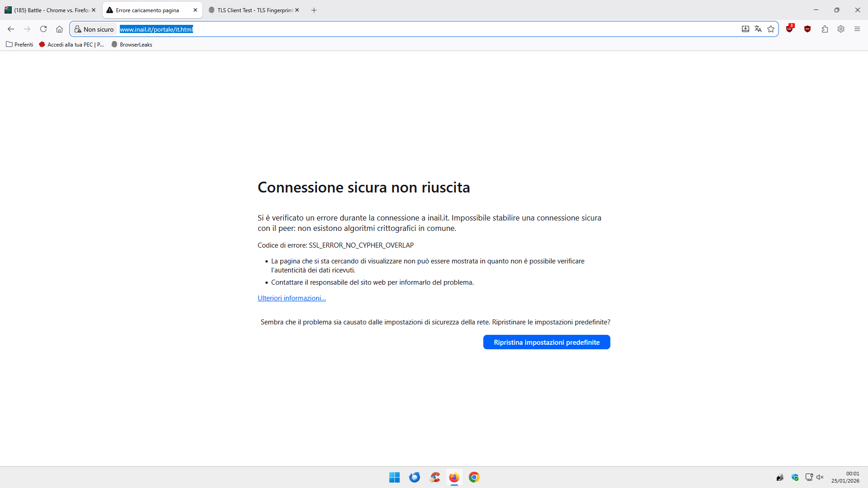Screen dimensions: 868x488
Task: Bookmark this page with the star
Action: [771, 29]
